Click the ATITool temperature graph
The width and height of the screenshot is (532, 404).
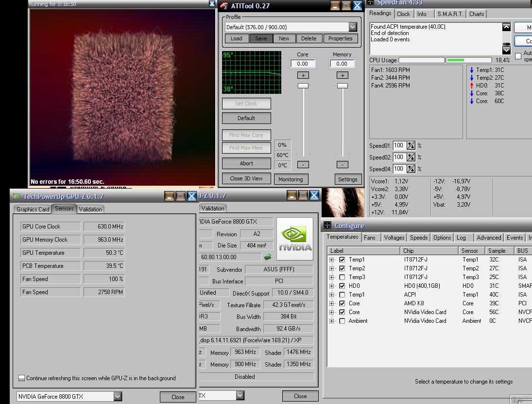[x=252, y=72]
